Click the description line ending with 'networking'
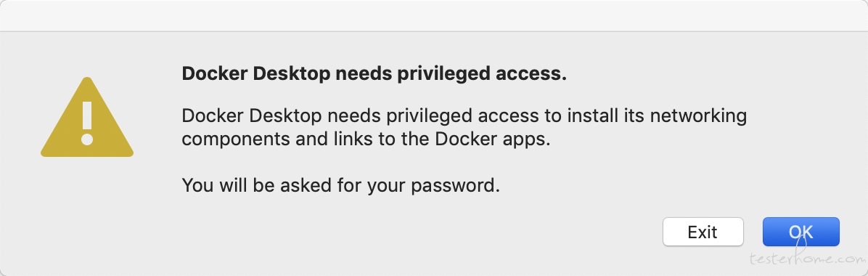Screen dimensions: 868x276 click(x=464, y=116)
